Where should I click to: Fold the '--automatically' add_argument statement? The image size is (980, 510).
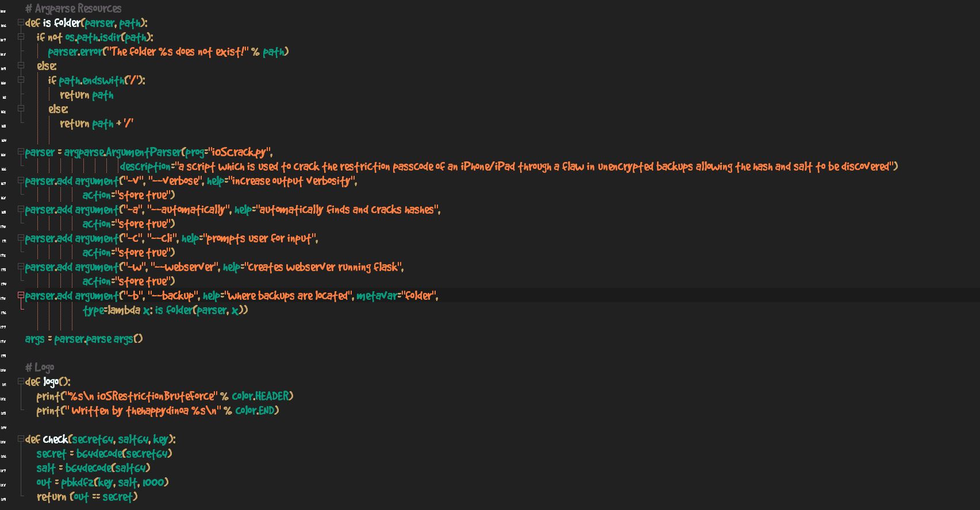[21, 209]
